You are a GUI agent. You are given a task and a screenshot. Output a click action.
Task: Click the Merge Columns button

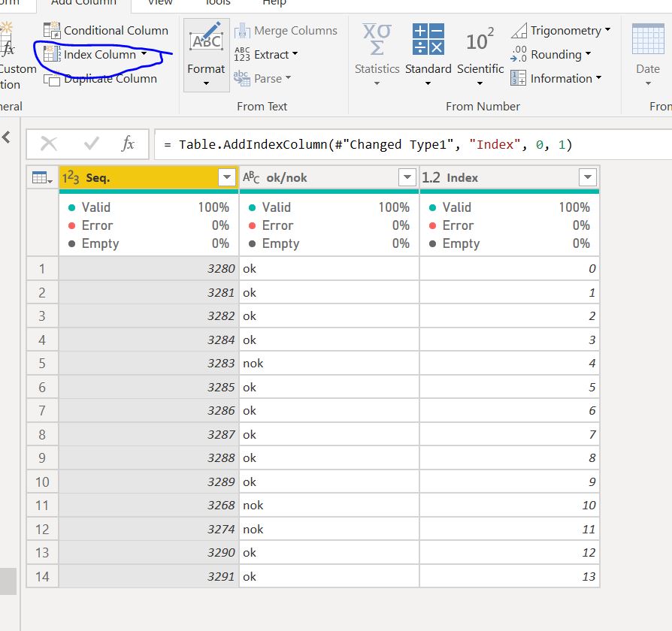click(x=286, y=30)
